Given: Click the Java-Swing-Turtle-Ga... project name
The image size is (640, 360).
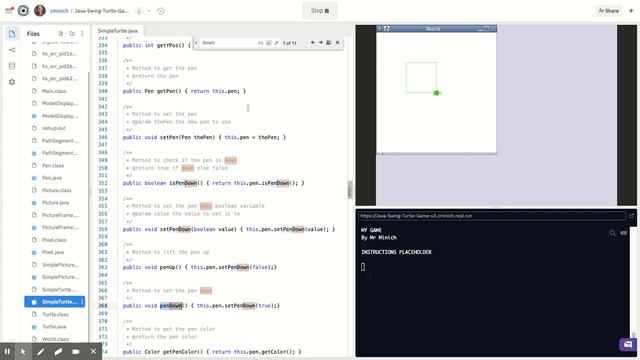Looking at the screenshot, I should [x=102, y=11].
